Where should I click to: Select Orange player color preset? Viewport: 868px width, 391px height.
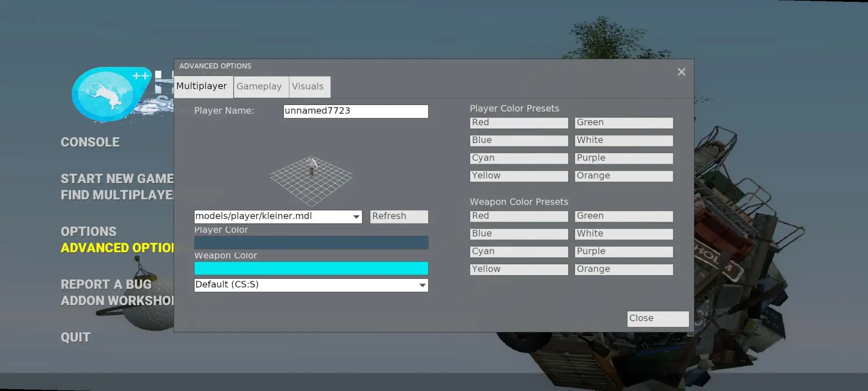[624, 176]
